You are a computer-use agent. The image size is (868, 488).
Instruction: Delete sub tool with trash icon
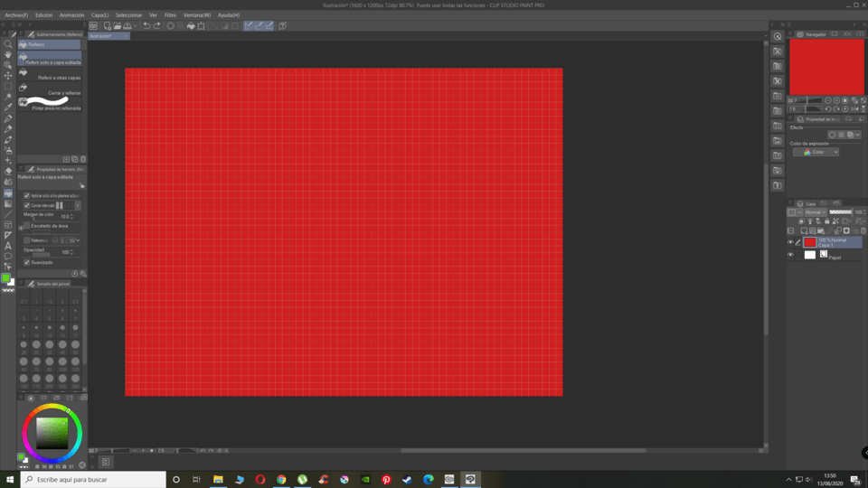tap(83, 159)
